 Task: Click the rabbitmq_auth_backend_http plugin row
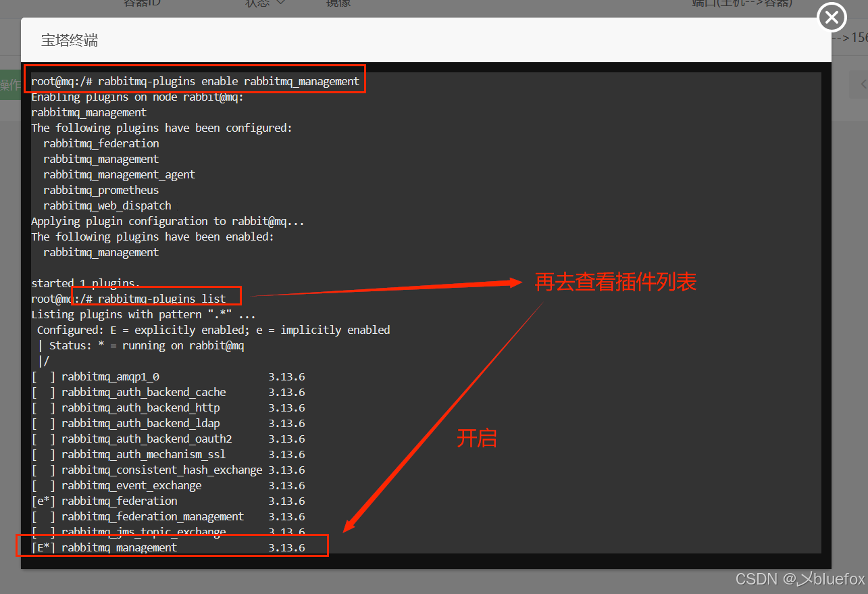click(x=168, y=408)
